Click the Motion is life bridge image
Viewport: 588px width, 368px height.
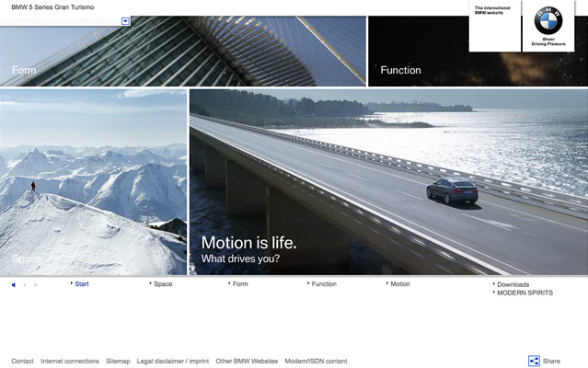[388, 182]
